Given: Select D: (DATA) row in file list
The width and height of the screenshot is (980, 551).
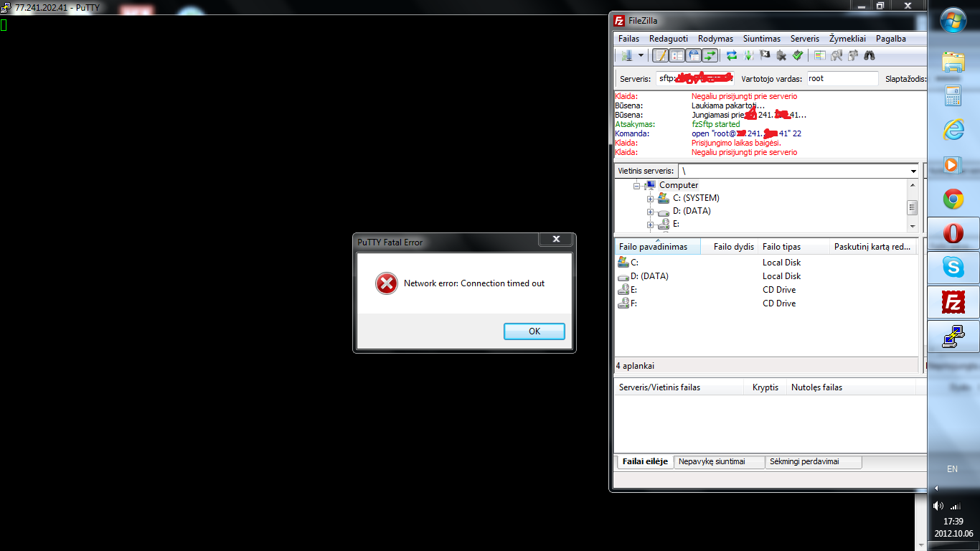Looking at the screenshot, I should click(766, 276).
